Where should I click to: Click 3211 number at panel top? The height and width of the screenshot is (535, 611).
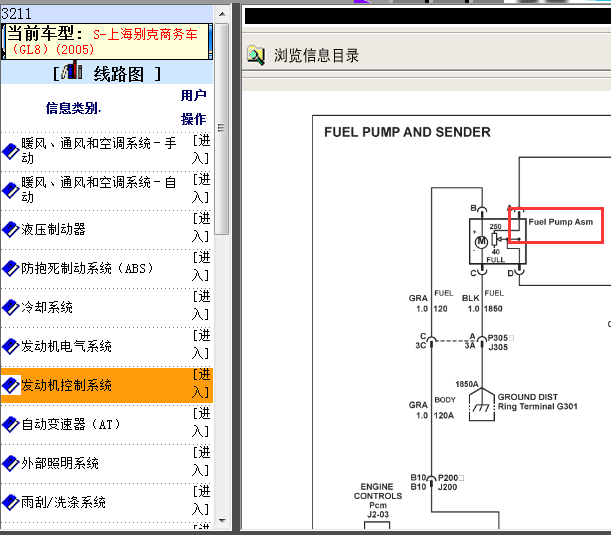point(16,14)
